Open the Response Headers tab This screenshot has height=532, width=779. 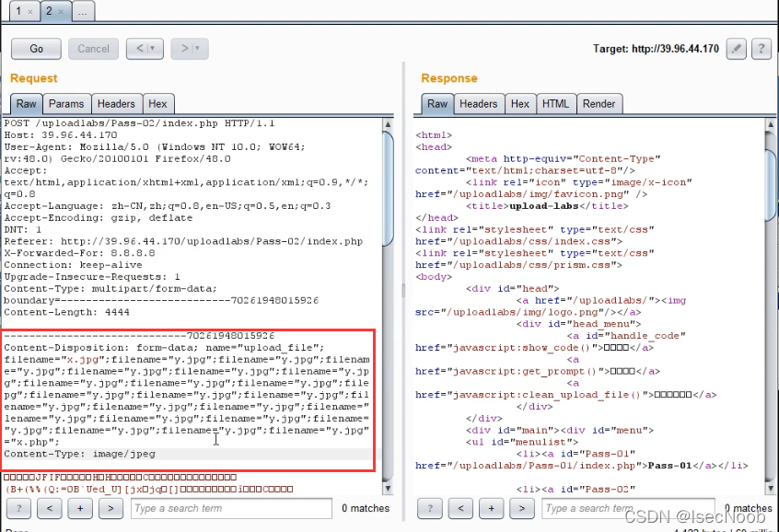[x=479, y=104]
